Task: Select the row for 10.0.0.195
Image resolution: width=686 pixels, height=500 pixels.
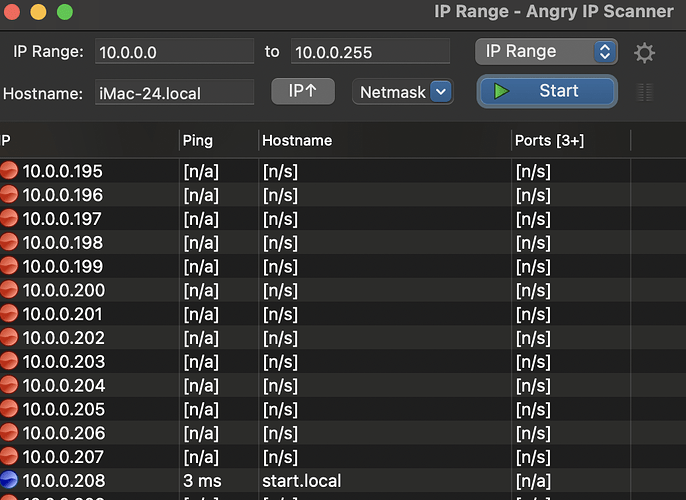Action: (343, 171)
